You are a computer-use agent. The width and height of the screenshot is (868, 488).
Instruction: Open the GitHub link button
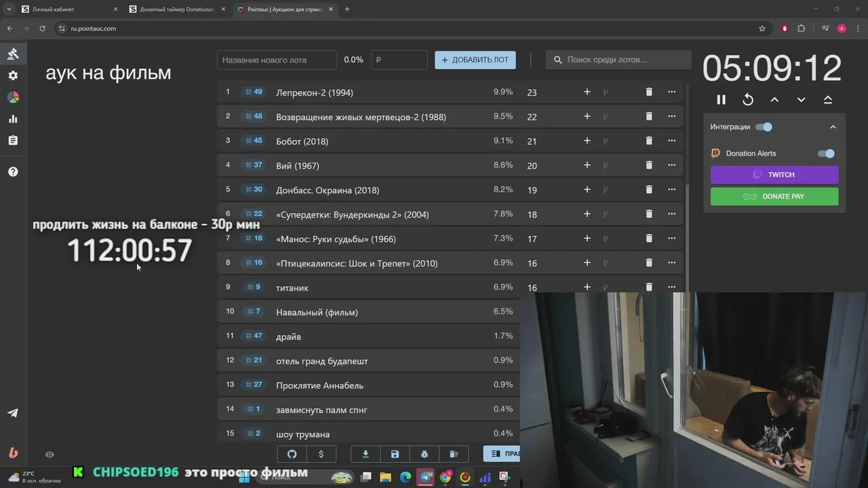pos(292,454)
